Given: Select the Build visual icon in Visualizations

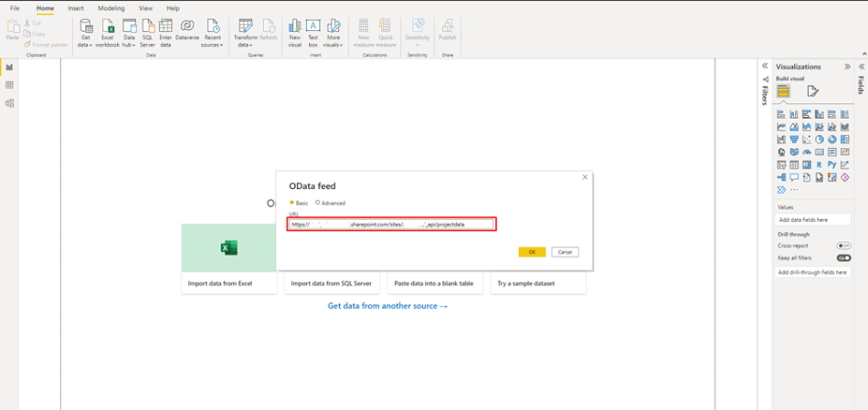Looking at the screenshot, I should tap(782, 91).
